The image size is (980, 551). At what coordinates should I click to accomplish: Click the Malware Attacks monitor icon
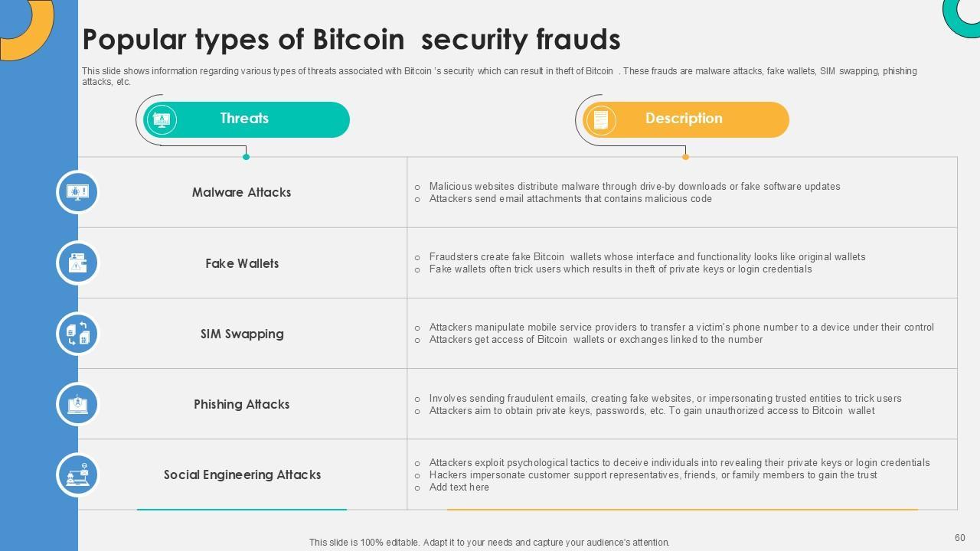coord(77,192)
